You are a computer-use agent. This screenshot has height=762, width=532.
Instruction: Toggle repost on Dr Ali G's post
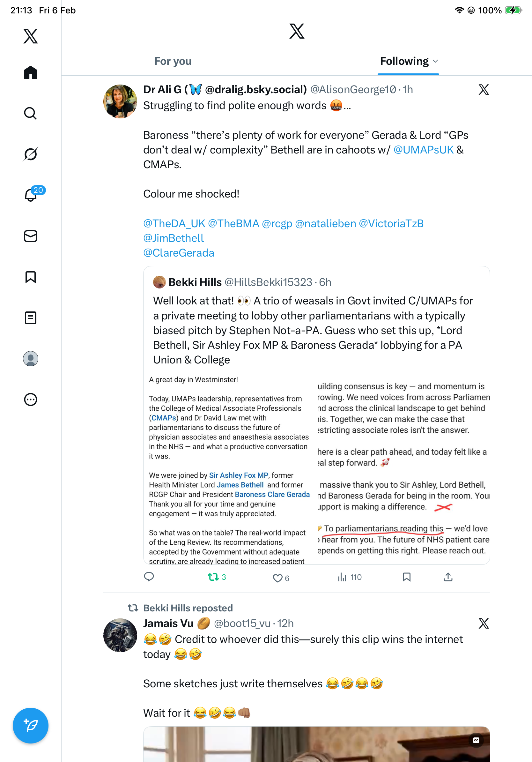coord(213,577)
